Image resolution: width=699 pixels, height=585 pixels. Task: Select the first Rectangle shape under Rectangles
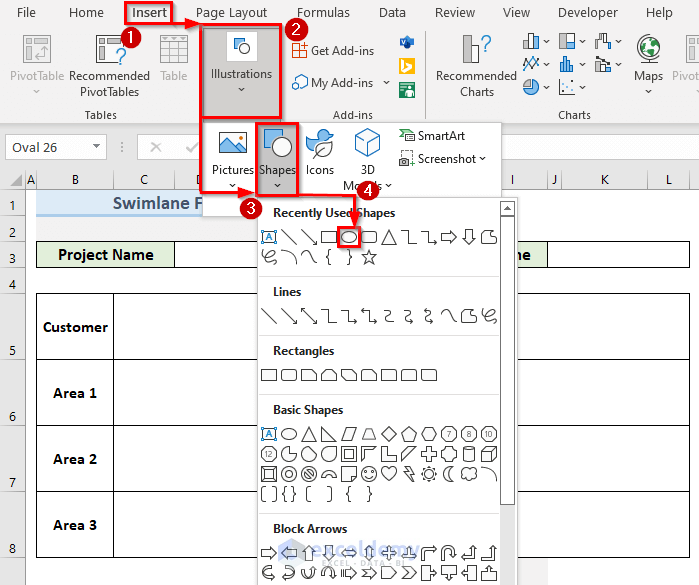tap(269, 375)
